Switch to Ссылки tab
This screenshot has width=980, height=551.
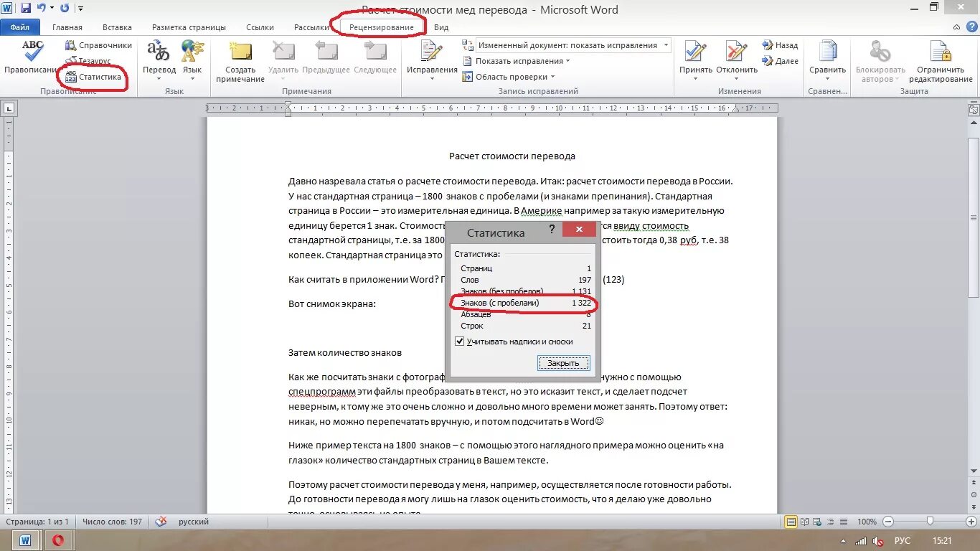(260, 27)
